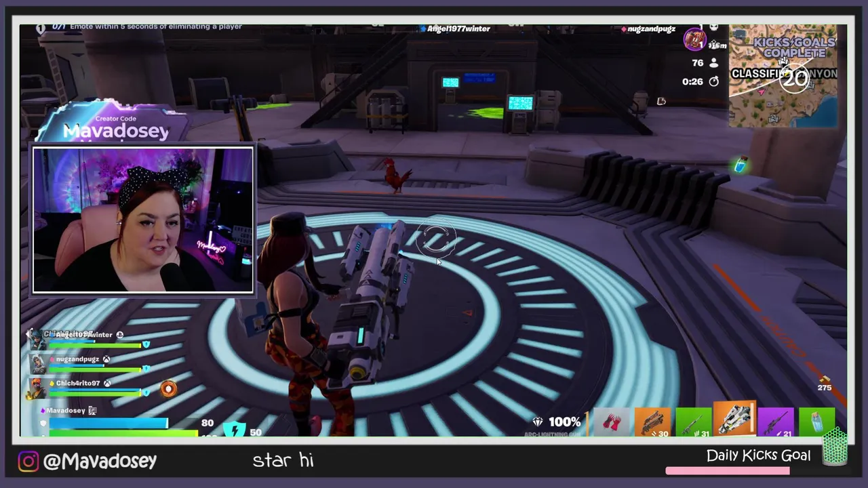
Task: Click the building materials icon above 275
Action: point(825,379)
